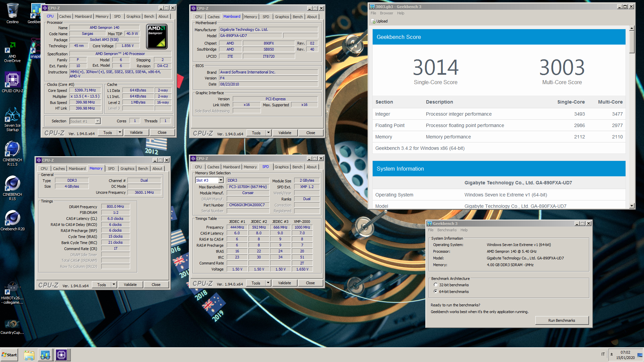Screen dimensions: 644x362
Task: Click the scrollbar up arrow in Geekbench results
Action: pos(632,28)
